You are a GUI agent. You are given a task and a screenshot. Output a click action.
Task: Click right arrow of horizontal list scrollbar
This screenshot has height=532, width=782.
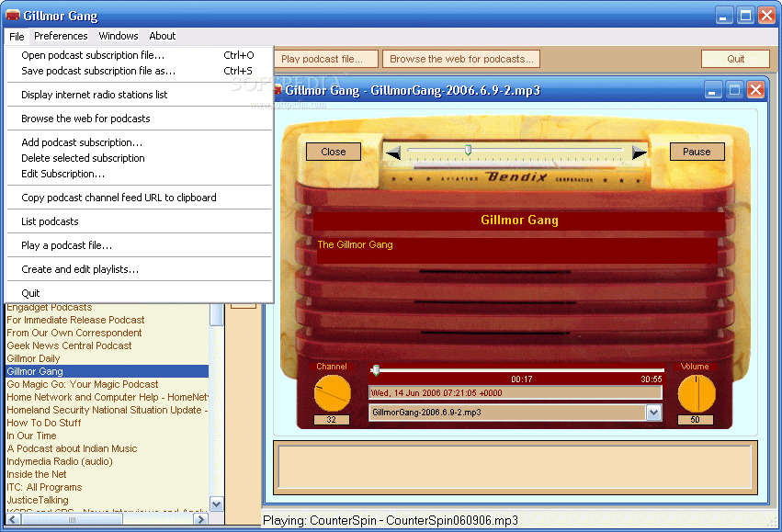tap(200, 519)
